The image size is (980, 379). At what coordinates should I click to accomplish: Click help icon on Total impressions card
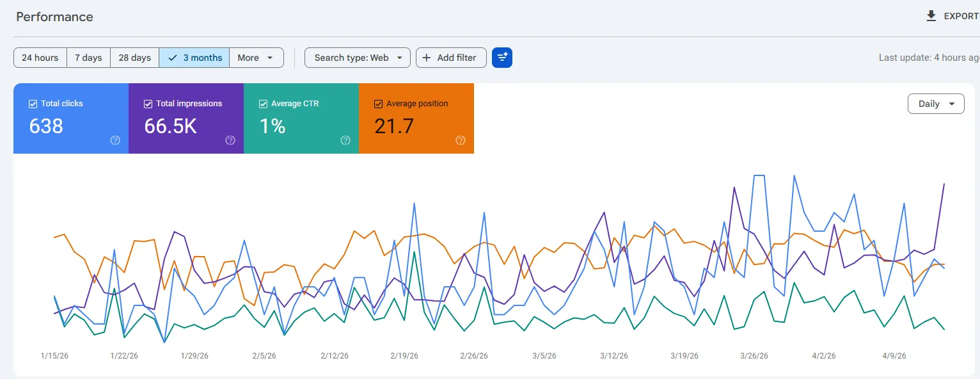pyautogui.click(x=230, y=140)
